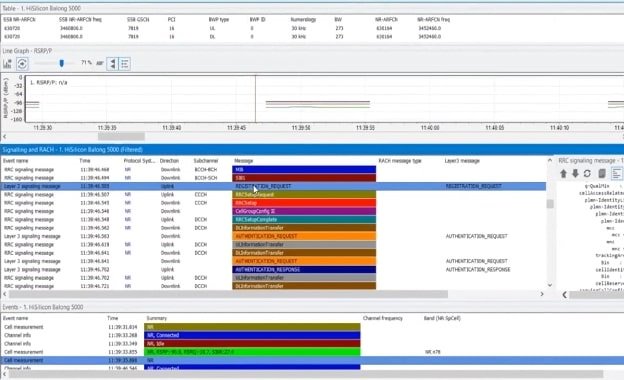Click the Signaling list vertical scrollbar down arrow
624x380 pixels.
tap(550, 285)
